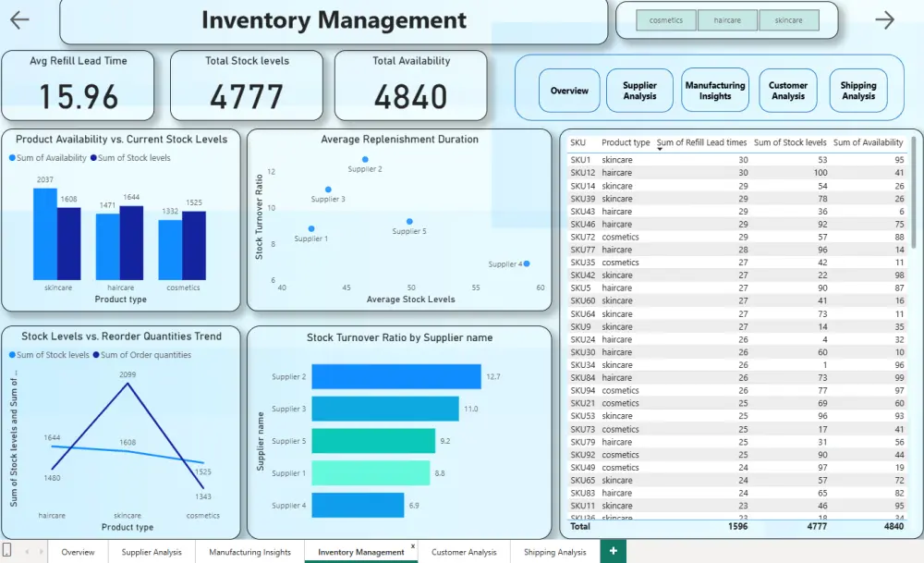Select the SKU49 table row

click(736, 468)
